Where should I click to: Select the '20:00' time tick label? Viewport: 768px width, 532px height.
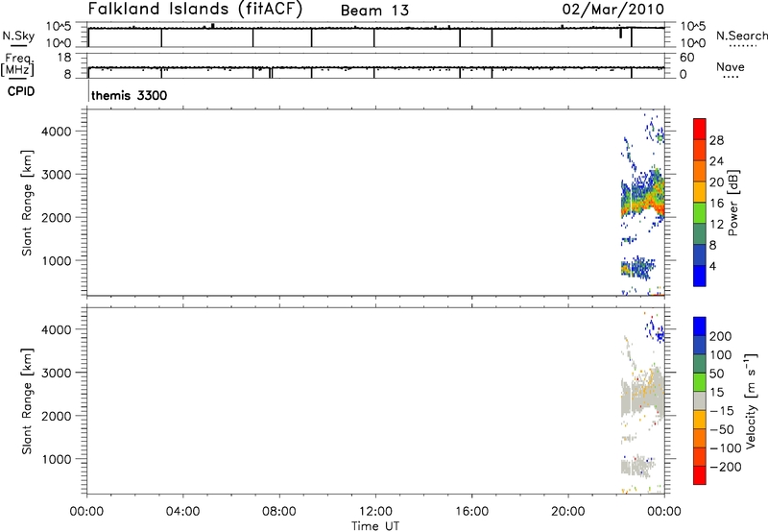click(x=568, y=512)
